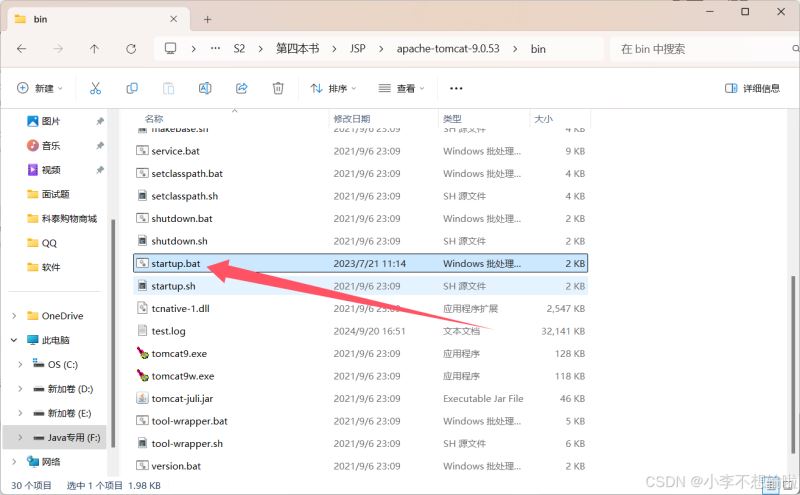The image size is (800, 495).
Task: Navigate to 第四本书 in the breadcrumb
Action: (297, 48)
